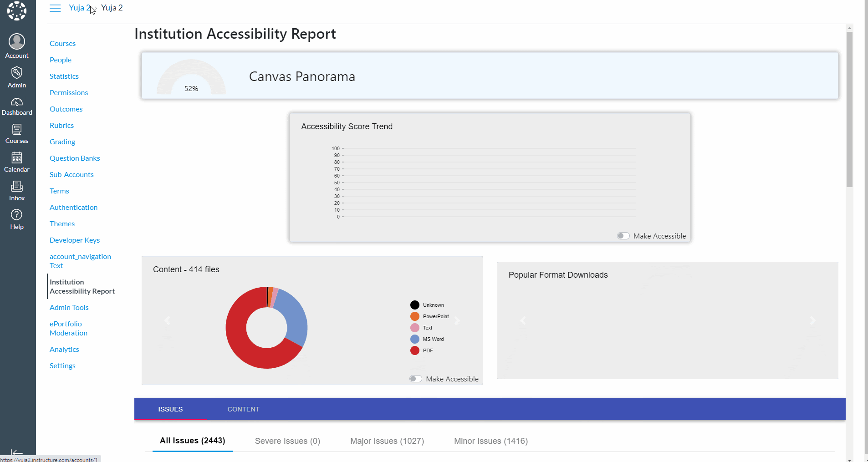
Task: Click the Canvas Panorama heading
Action: [302, 76]
